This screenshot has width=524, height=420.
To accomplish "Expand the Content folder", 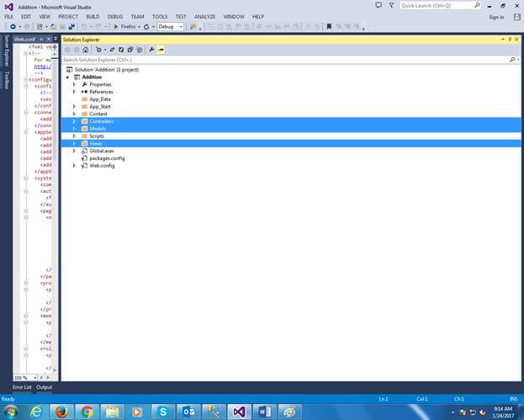I will (74, 114).
